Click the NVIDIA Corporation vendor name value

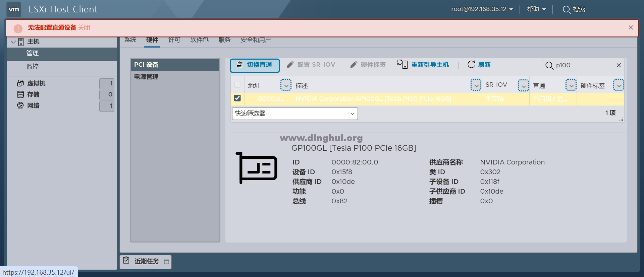513,162
